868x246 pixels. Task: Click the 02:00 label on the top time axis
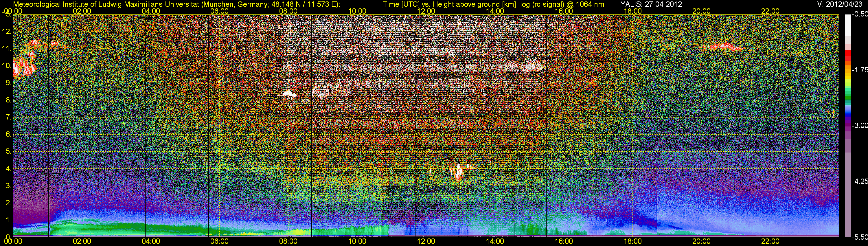pos(82,11)
